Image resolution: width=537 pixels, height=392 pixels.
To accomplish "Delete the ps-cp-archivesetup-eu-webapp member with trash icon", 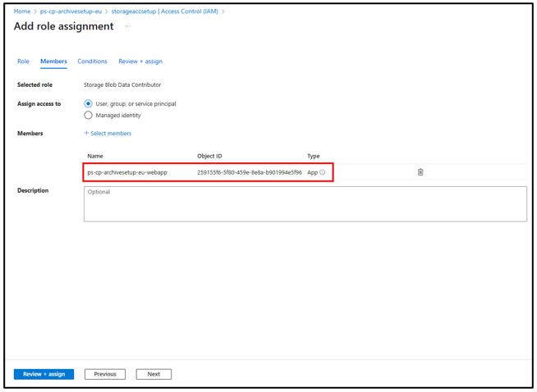I will coord(420,172).
